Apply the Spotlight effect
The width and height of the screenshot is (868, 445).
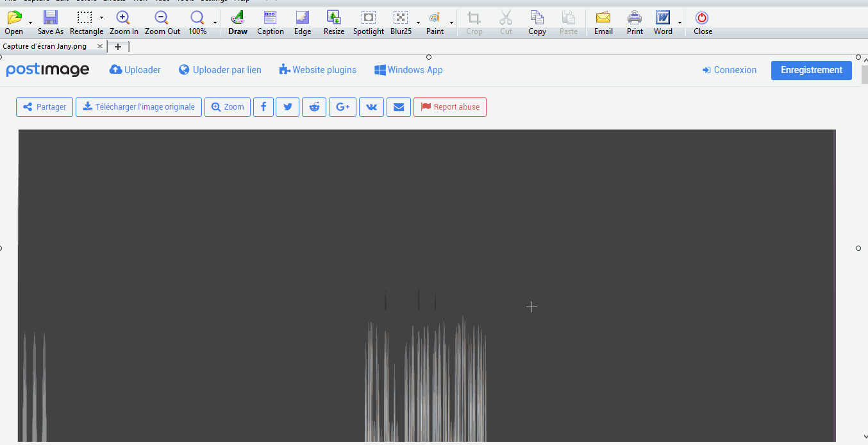[x=369, y=23]
